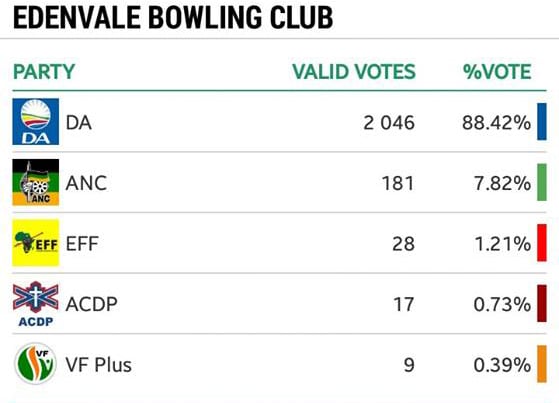Click the ANC party logo
Viewport: 559px width, 403px height.
(x=36, y=182)
